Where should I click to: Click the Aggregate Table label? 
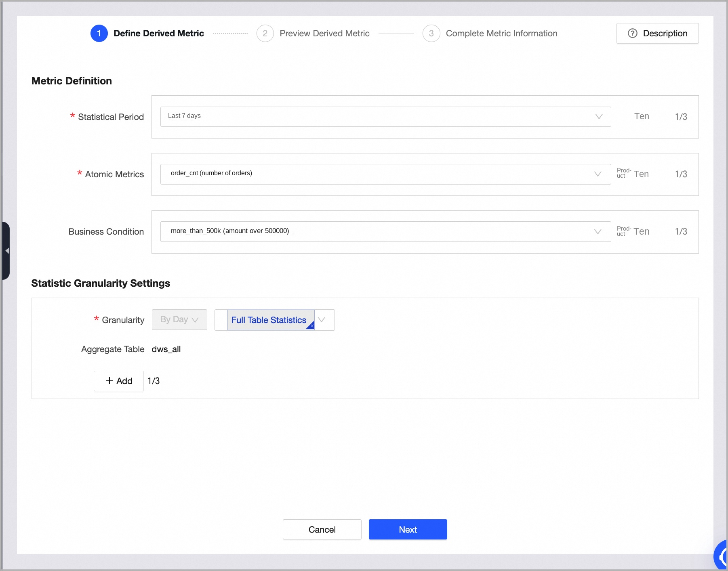tap(113, 349)
